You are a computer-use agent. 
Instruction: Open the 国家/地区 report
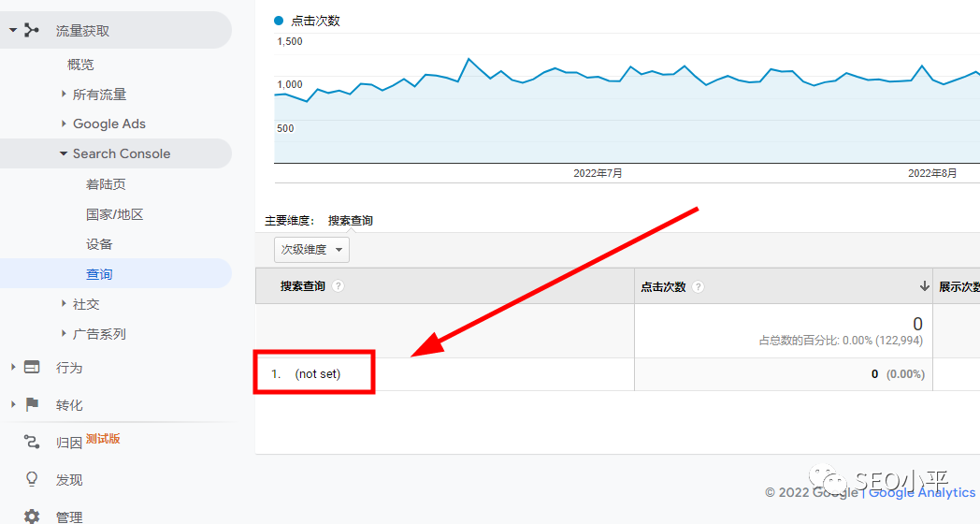[x=115, y=214]
